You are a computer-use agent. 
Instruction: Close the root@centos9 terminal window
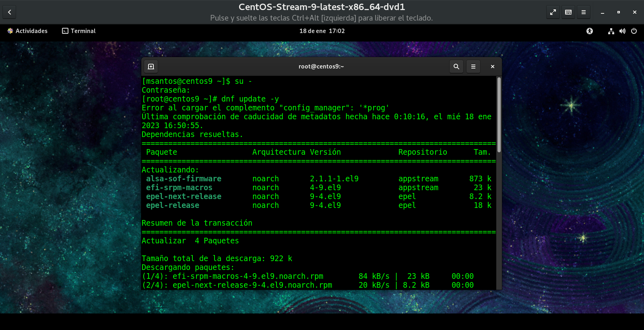click(492, 66)
